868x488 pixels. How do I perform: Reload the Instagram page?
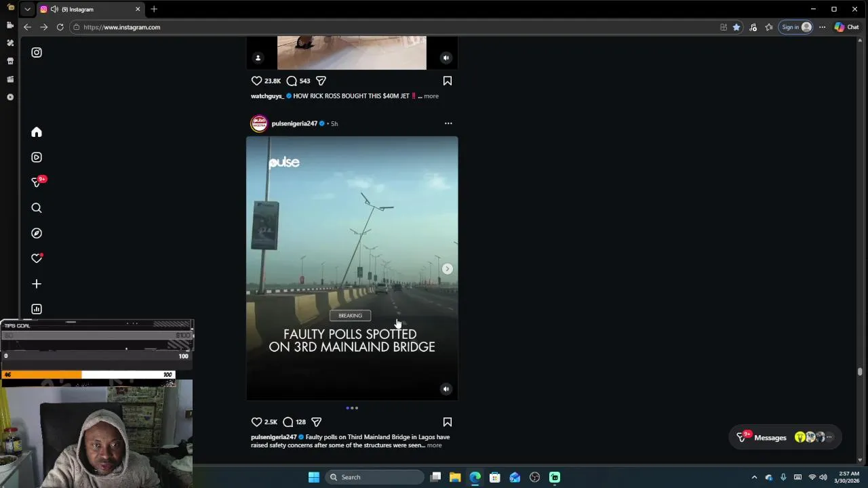point(60,27)
